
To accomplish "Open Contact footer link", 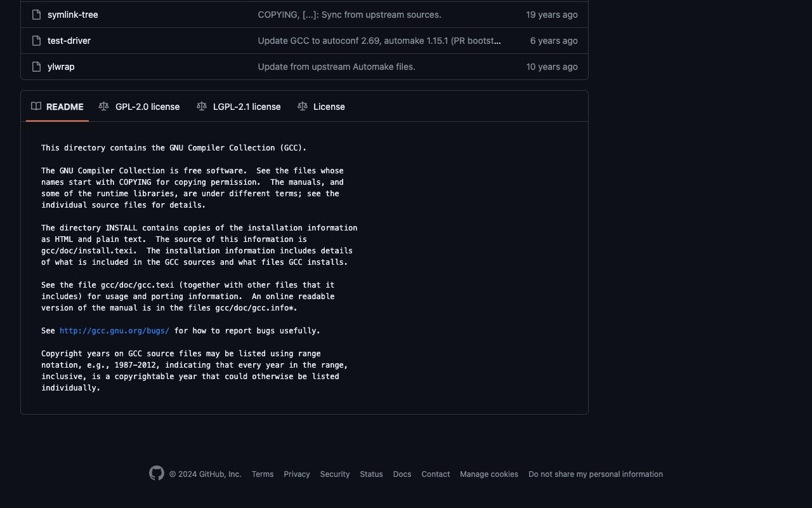I will [x=436, y=474].
